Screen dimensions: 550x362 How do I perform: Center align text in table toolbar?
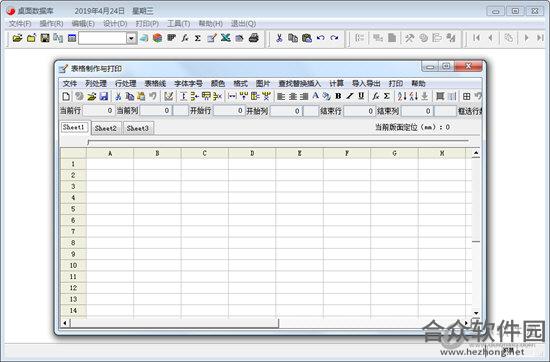(293, 96)
